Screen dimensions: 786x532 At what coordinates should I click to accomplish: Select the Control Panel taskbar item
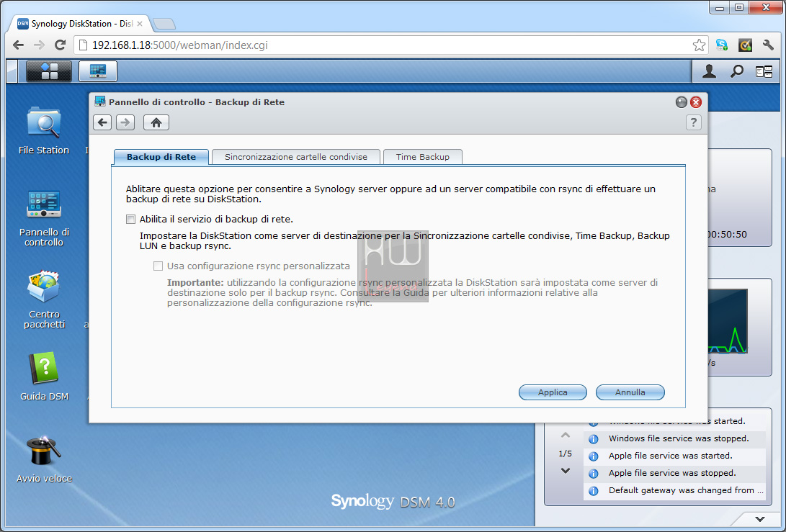98,71
